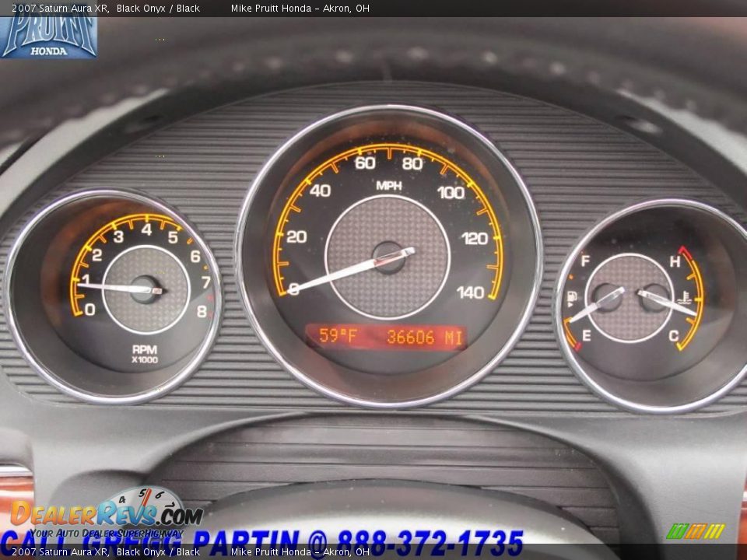747x560 pixels.
Task: Click the 140 mark on speedometer
Action: click(x=471, y=292)
